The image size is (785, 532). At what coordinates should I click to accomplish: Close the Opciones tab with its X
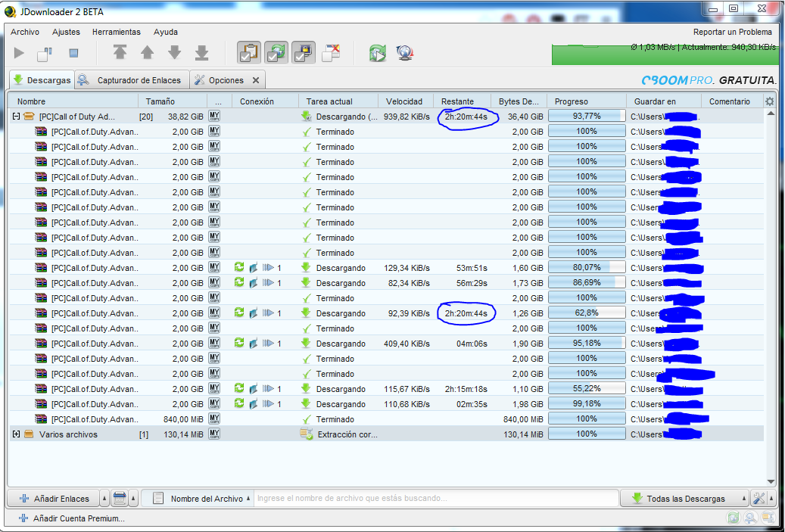(256, 80)
